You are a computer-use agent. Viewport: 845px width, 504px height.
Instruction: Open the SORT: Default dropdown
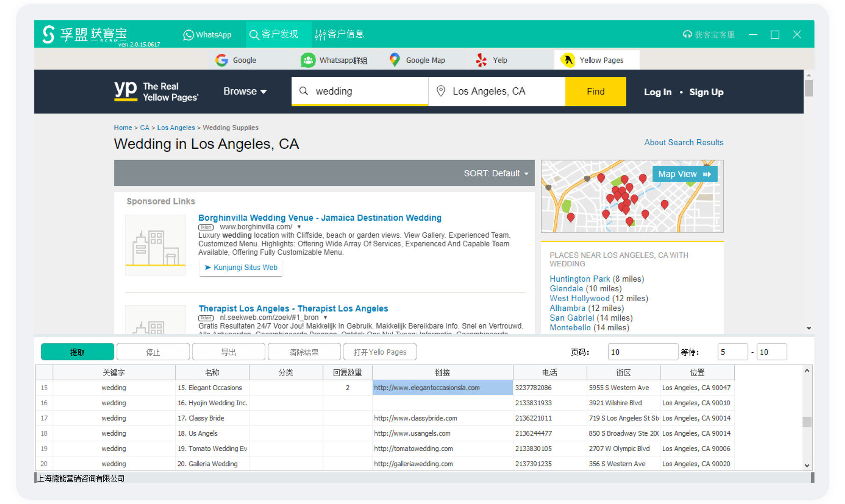coord(496,173)
